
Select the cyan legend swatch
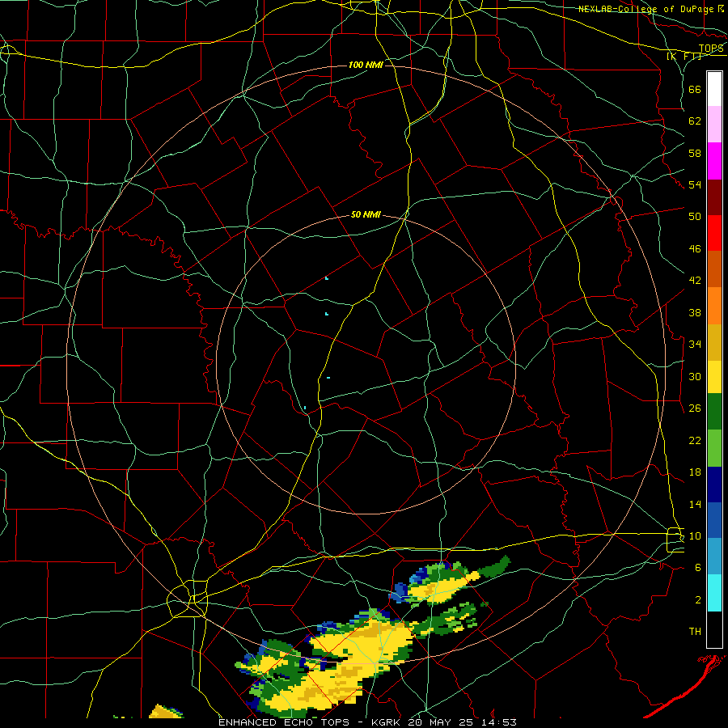(x=714, y=593)
